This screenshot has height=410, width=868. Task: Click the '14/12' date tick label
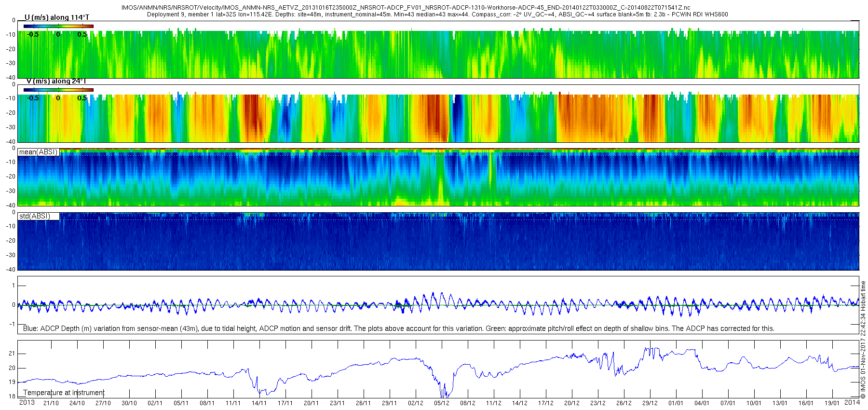520,403
